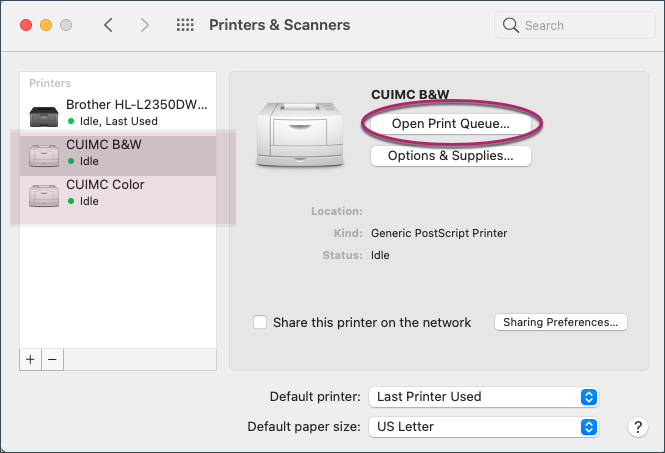Screen dimensions: 665x453
Task: Show all preferences grid icon
Action: (x=185, y=25)
